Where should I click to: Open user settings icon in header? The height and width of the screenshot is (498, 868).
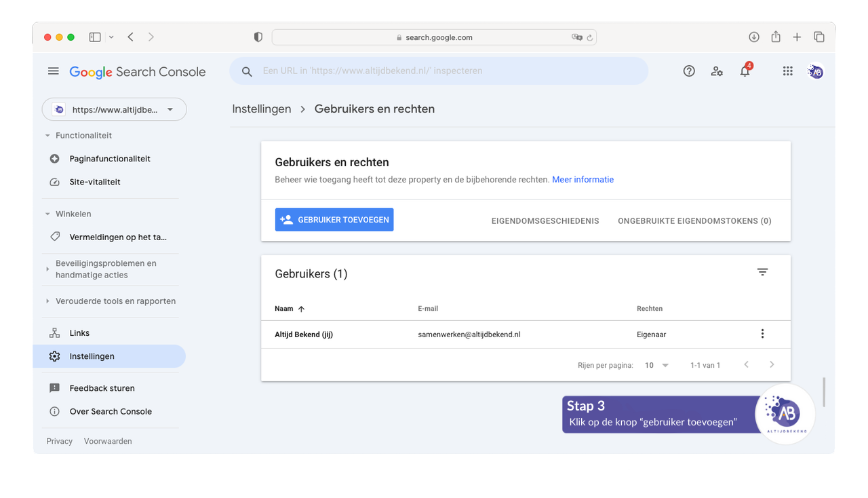pyautogui.click(x=717, y=71)
